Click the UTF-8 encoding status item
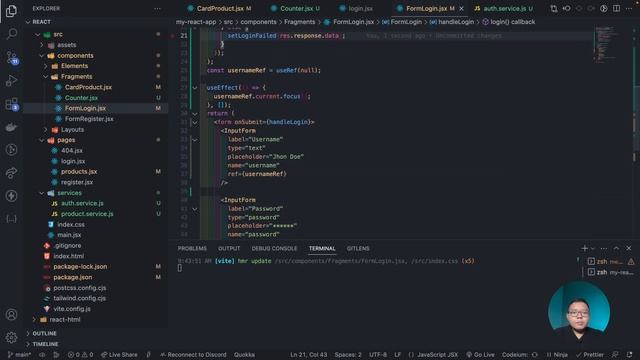The width and height of the screenshot is (640, 360). point(378,355)
